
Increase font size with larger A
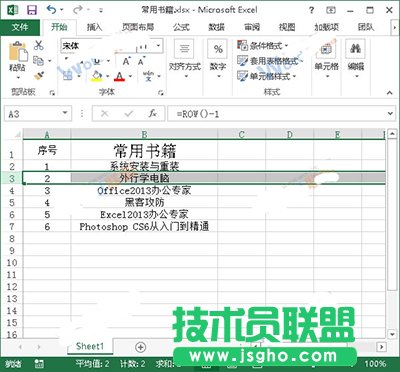126,62
